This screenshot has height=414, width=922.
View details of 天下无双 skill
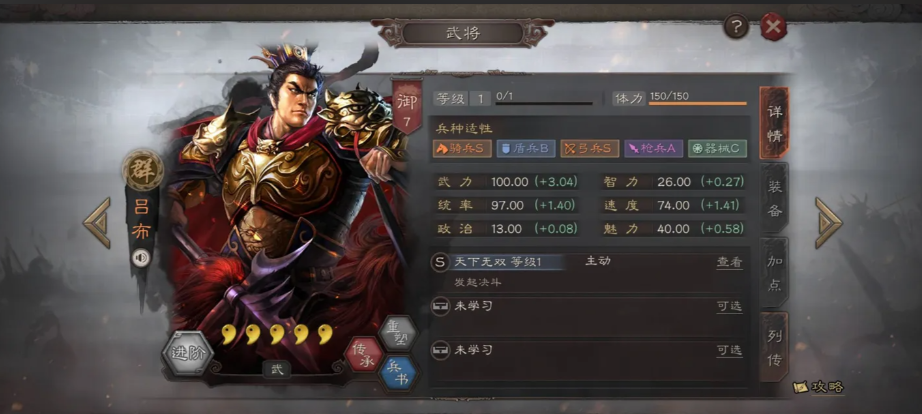tap(729, 262)
